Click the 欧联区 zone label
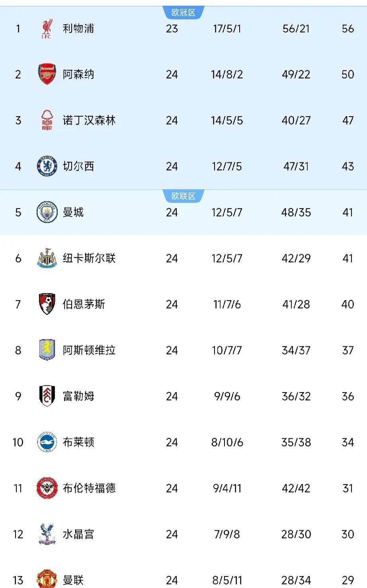Screen dimensions: 367x588 click(x=183, y=196)
